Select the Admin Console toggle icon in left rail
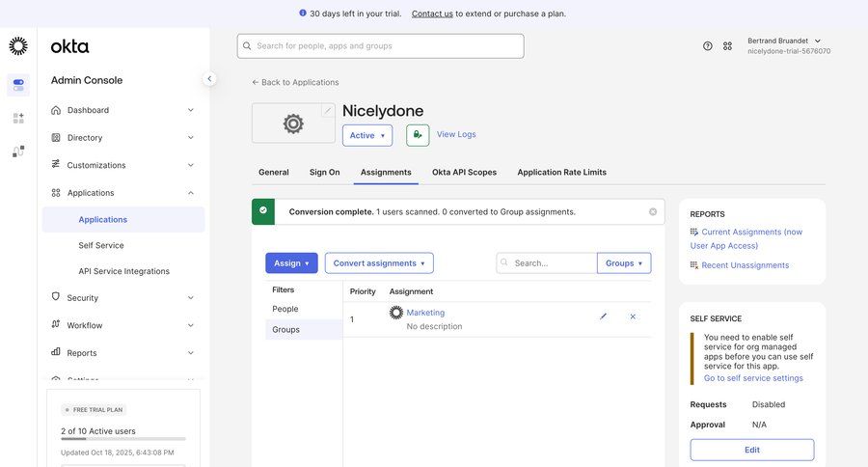 [18, 85]
